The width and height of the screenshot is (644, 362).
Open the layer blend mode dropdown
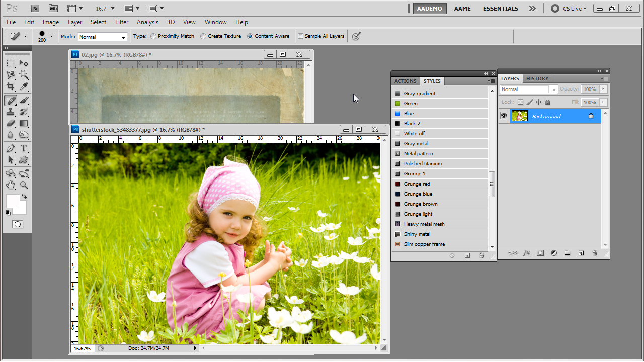click(529, 89)
